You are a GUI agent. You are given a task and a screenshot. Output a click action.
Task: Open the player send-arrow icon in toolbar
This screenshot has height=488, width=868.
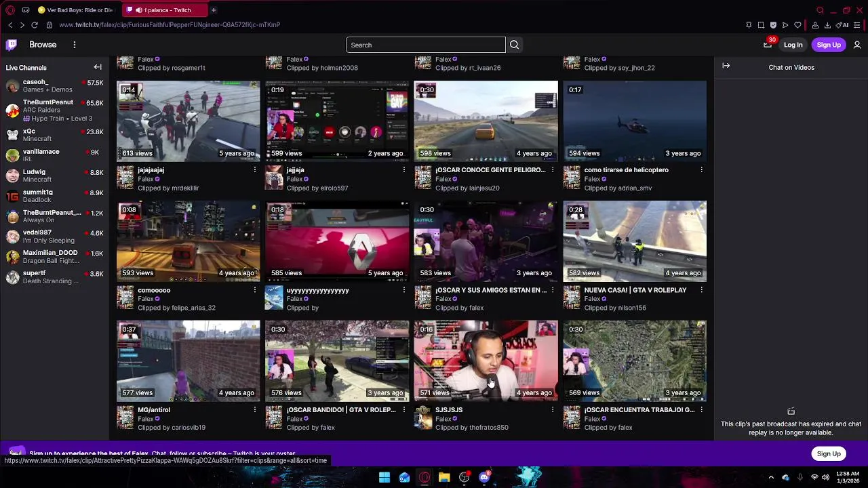(x=785, y=25)
